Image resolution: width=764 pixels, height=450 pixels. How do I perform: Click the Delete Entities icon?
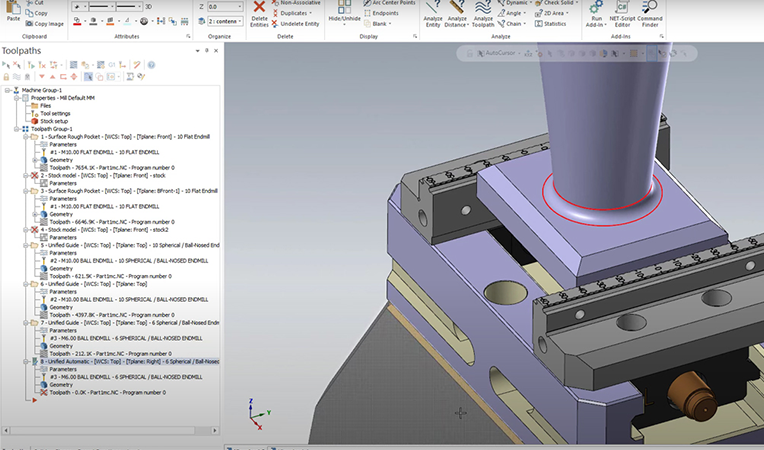(259, 8)
